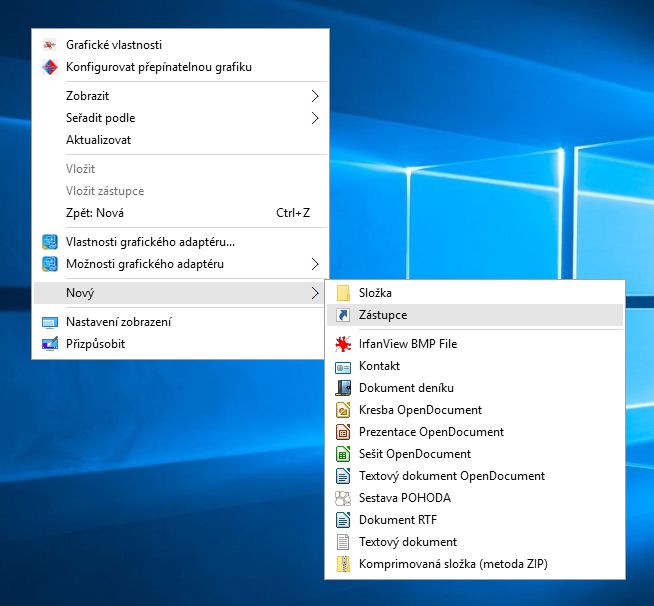Open Vlastnosti grafického adaptéru... entry
This screenshot has height=606, width=654.
coord(180,242)
